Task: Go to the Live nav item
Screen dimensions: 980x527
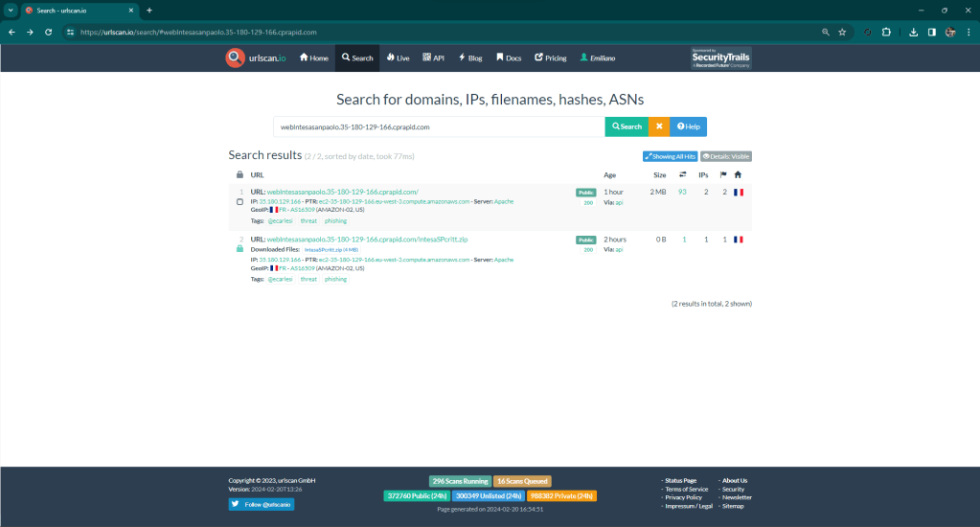Action: click(x=398, y=57)
